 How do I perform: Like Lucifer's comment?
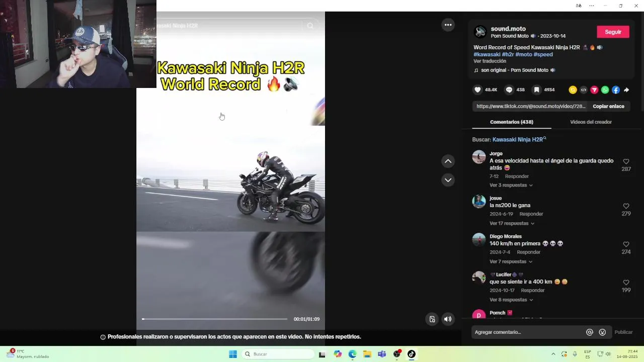pyautogui.click(x=626, y=283)
